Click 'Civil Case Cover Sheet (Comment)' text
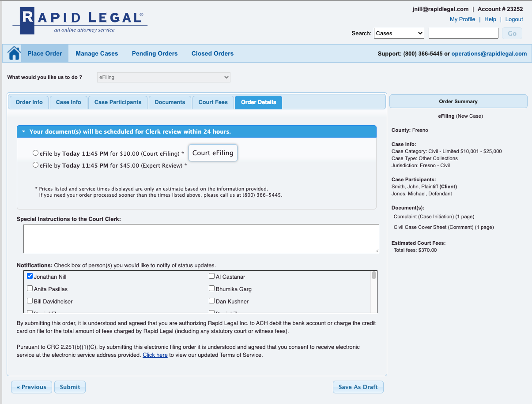532x404 pixels. point(434,228)
